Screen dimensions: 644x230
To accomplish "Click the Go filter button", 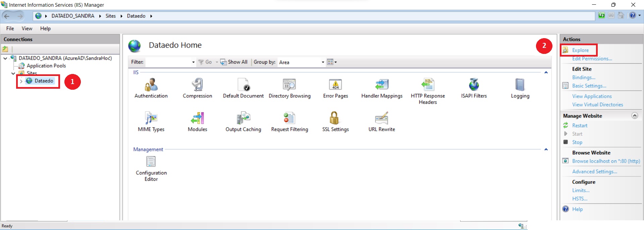I will 205,62.
